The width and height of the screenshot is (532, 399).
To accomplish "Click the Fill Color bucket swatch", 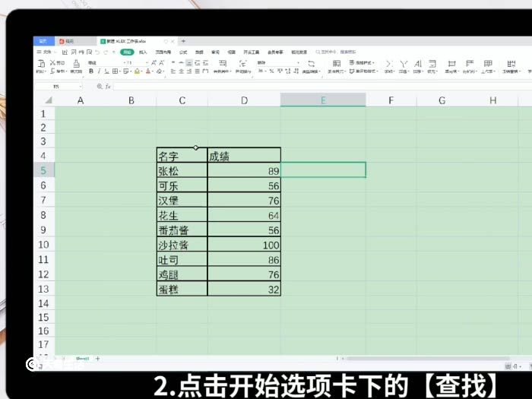I will tap(137, 71).
